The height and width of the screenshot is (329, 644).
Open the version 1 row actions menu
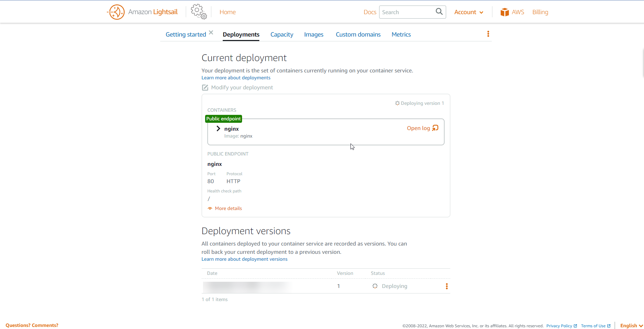pos(446,286)
